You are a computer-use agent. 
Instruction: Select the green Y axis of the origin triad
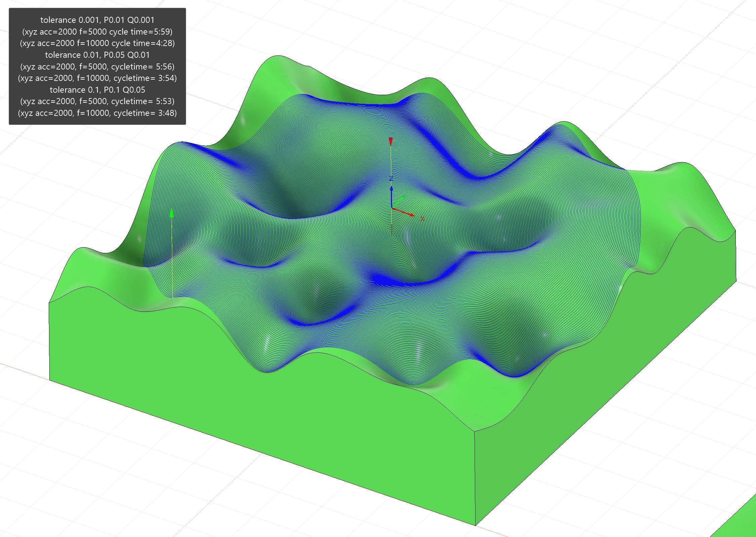click(399, 202)
